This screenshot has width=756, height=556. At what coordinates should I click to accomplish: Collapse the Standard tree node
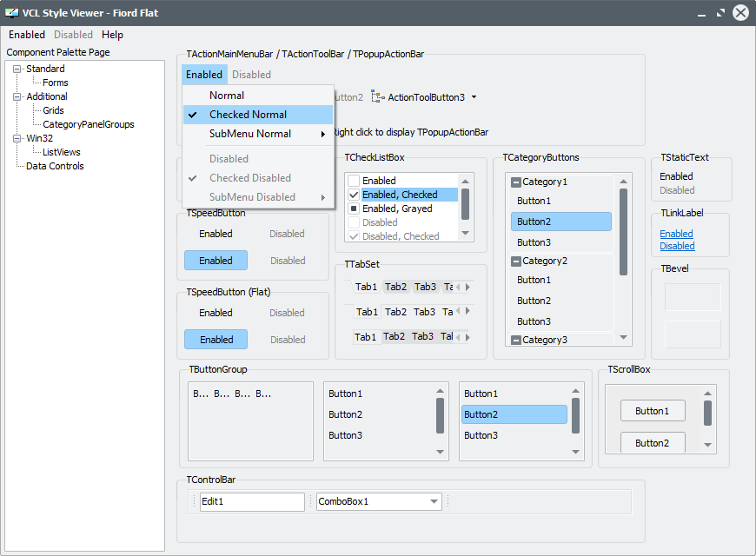tap(17, 69)
